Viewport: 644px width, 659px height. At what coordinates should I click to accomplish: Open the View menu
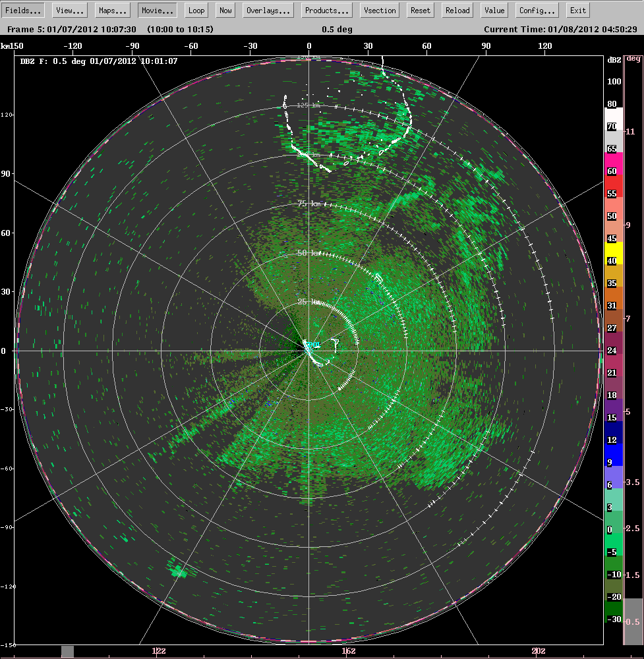pos(69,10)
